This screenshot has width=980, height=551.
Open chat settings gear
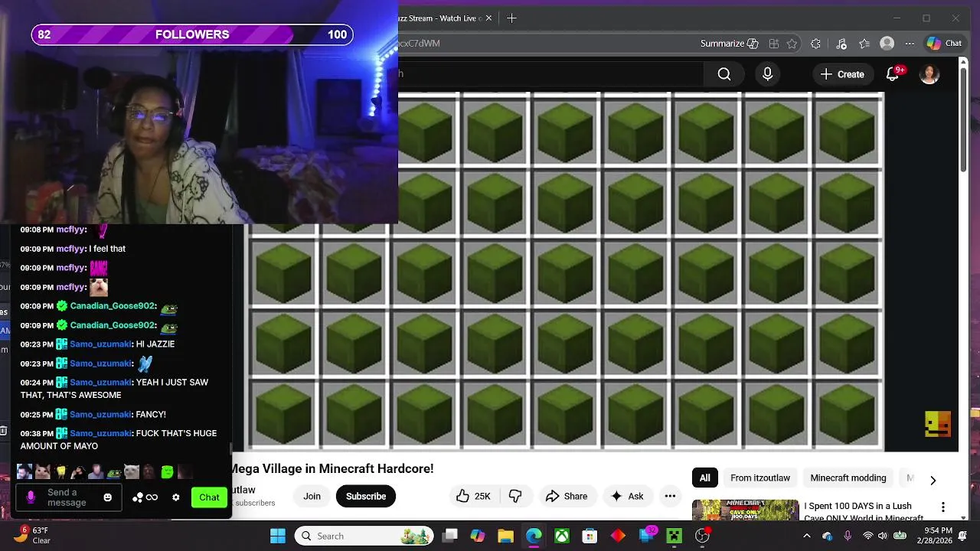tap(175, 497)
